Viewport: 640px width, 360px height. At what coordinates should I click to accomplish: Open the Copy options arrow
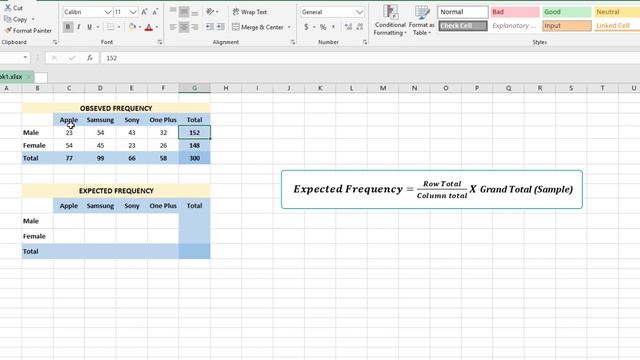(33, 19)
